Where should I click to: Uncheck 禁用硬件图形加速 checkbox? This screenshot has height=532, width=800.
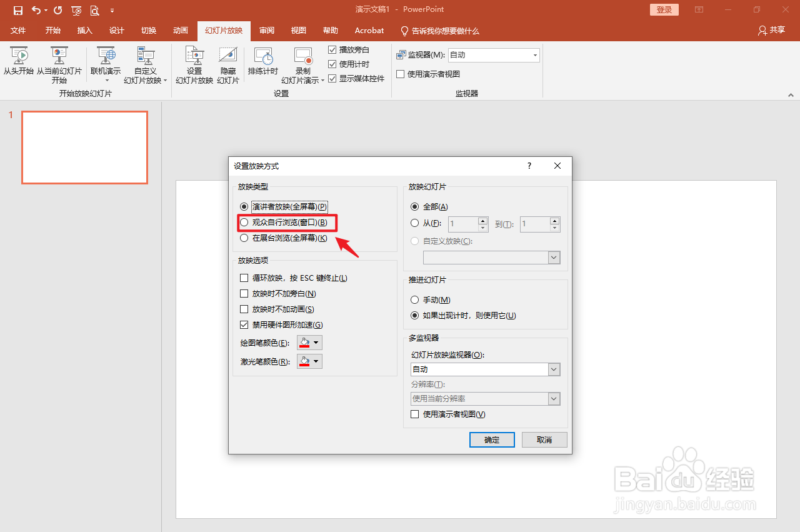(x=244, y=324)
